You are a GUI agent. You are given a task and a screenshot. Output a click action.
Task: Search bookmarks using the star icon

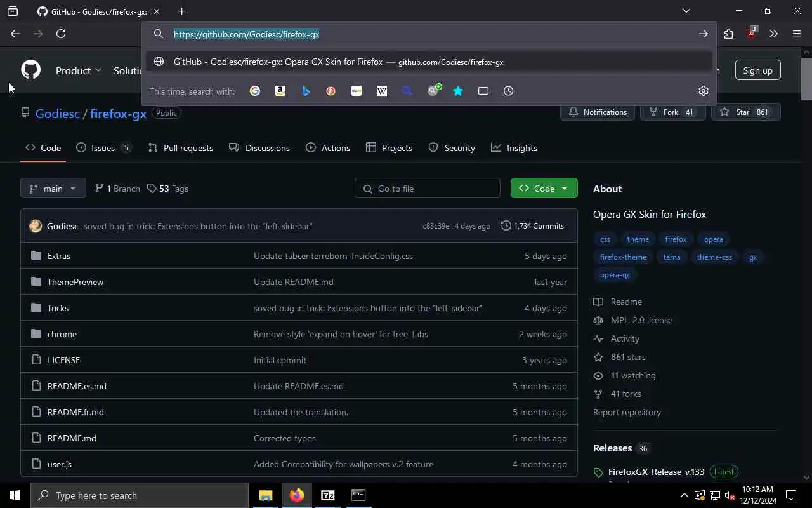click(x=458, y=91)
